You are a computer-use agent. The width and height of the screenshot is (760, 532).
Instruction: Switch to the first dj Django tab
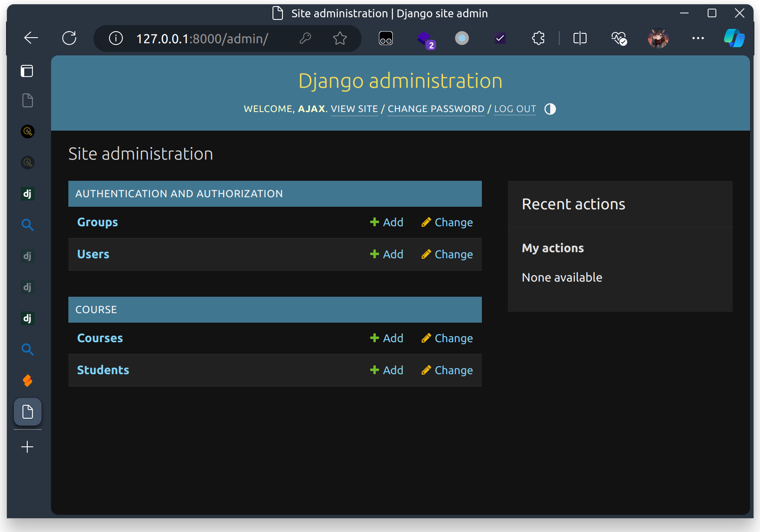[x=28, y=194]
